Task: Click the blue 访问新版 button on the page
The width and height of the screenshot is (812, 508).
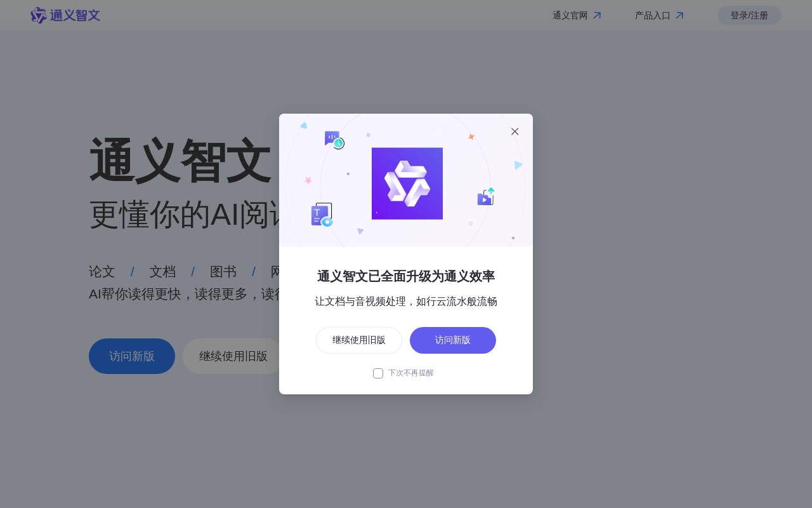Action: click(132, 356)
